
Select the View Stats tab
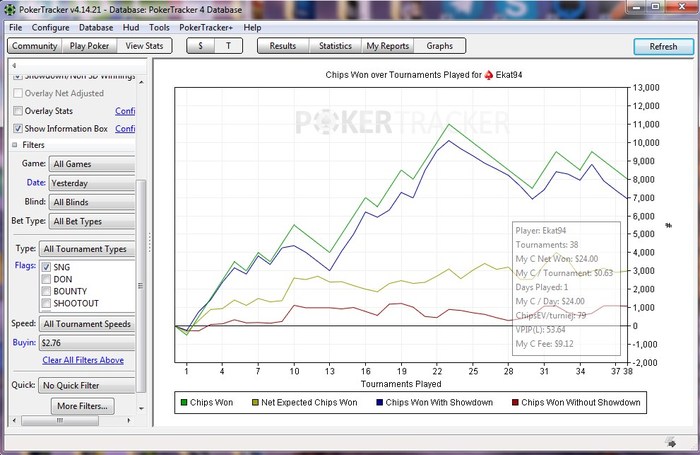coord(144,46)
